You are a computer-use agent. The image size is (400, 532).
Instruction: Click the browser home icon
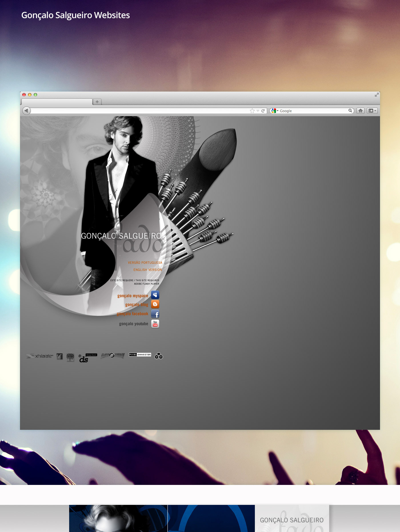pos(361,111)
